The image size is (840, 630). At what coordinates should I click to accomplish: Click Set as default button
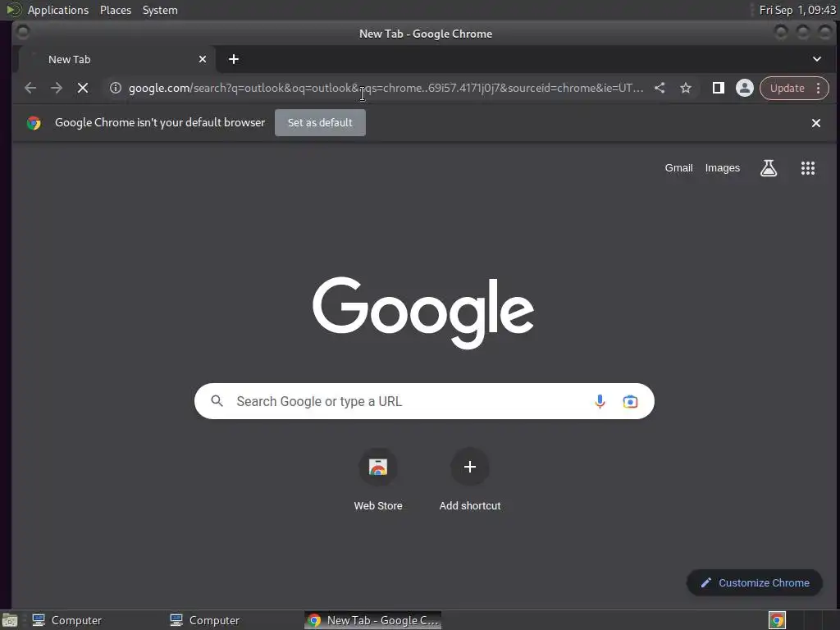pos(320,123)
